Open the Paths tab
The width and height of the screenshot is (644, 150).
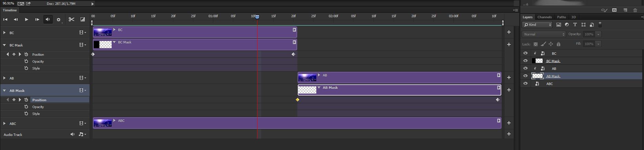point(561,17)
